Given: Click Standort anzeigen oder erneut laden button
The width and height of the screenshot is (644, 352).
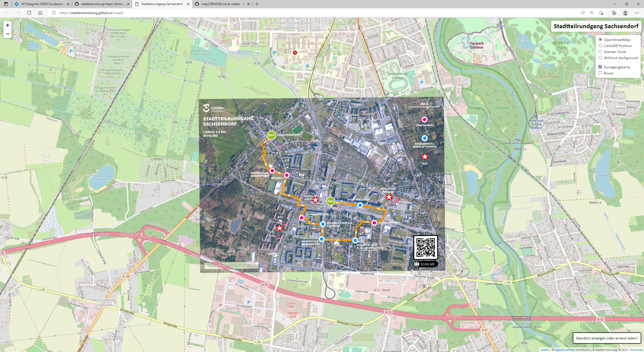Looking at the screenshot, I should pyautogui.click(x=607, y=338).
